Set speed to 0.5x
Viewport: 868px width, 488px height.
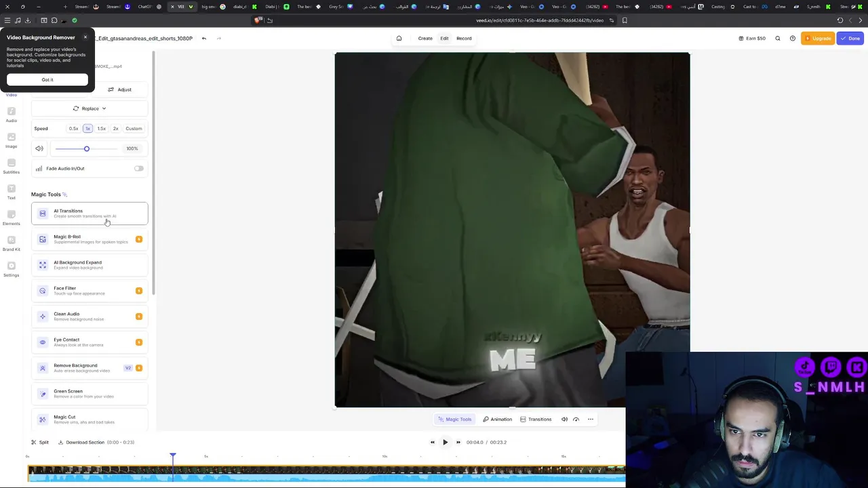point(73,129)
